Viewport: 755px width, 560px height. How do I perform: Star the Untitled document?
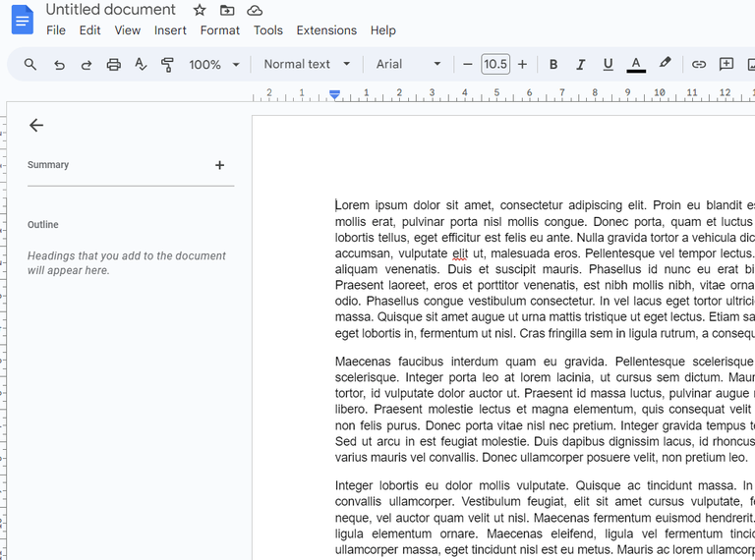[200, 10]
